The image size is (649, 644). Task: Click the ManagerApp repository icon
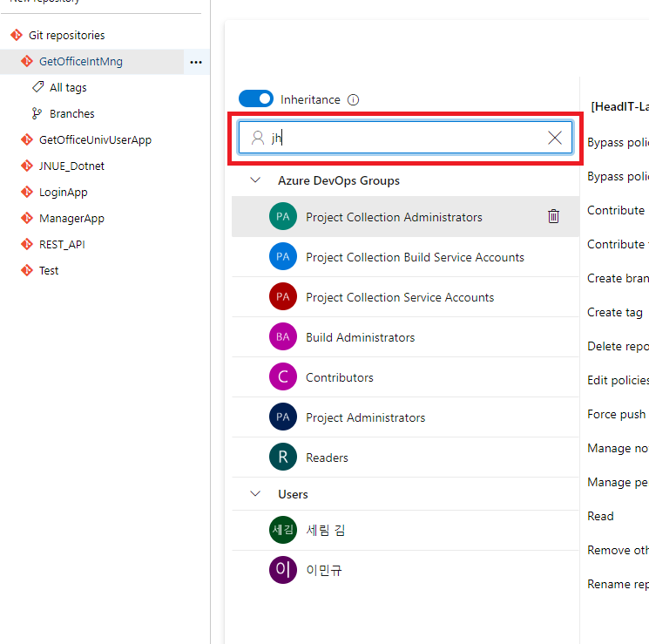[x=27, y=218]
